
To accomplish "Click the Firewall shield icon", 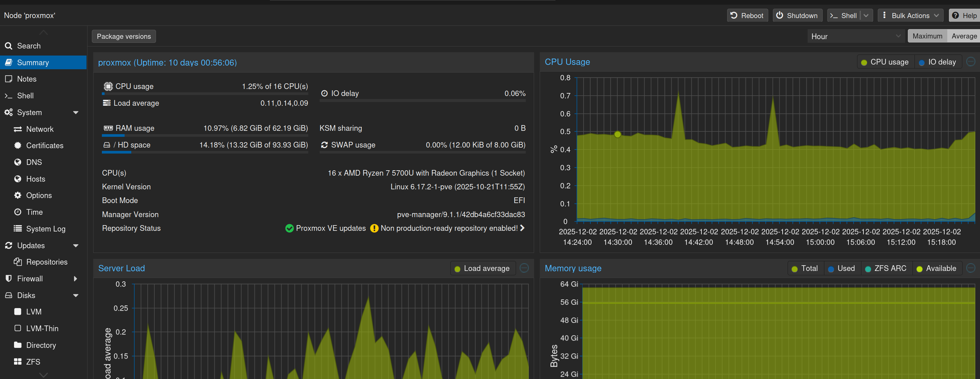I will [x=8, y=278].
